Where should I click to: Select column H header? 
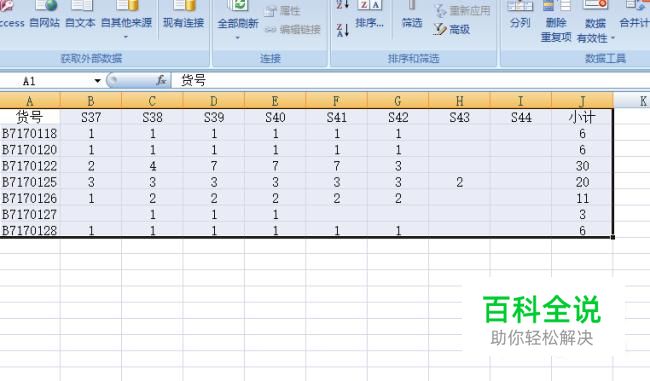(459, 101)
